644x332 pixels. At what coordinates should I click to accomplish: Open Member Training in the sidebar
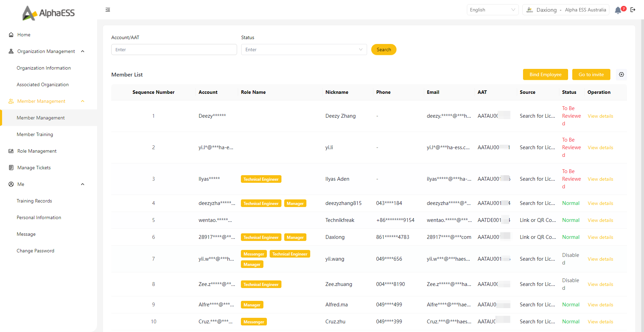pos(35,134)
